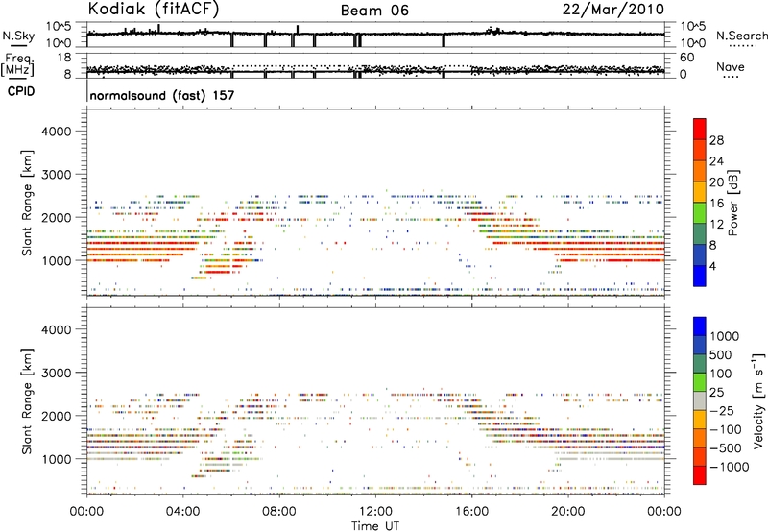Click the '-1000' value on Velocity color bar

click(x=730, y=467)
